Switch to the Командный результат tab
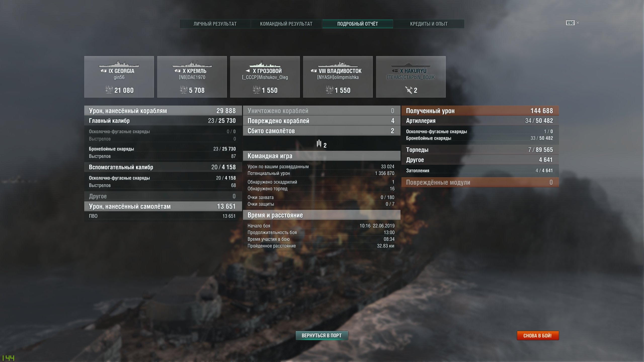 [x=286, y=24]
